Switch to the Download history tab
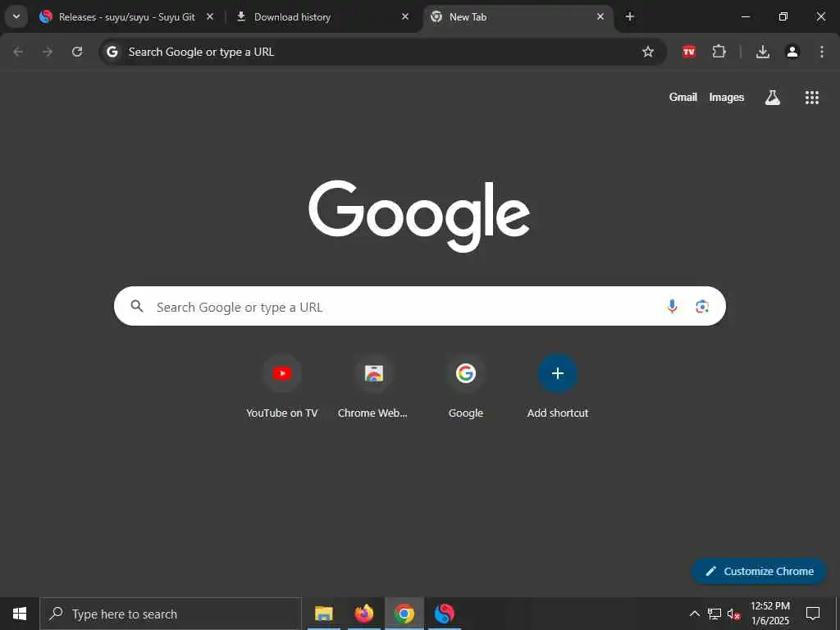This screenshot has width=840, height=630. [x=322, y=17]
